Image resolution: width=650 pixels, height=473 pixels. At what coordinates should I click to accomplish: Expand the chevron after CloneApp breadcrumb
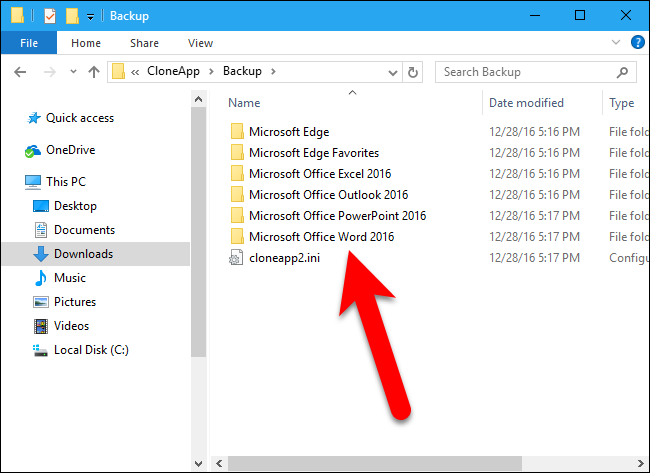coord(211,71)
